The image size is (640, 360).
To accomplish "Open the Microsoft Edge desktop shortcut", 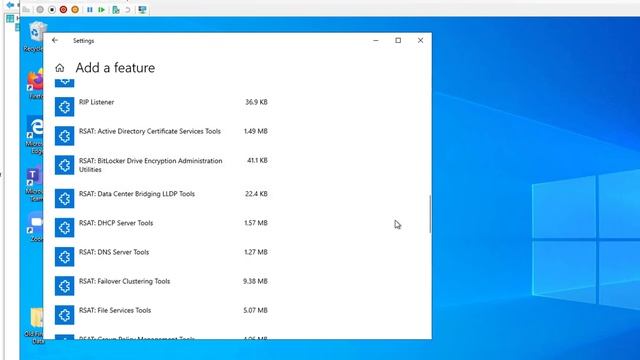I will pos(35,135).
